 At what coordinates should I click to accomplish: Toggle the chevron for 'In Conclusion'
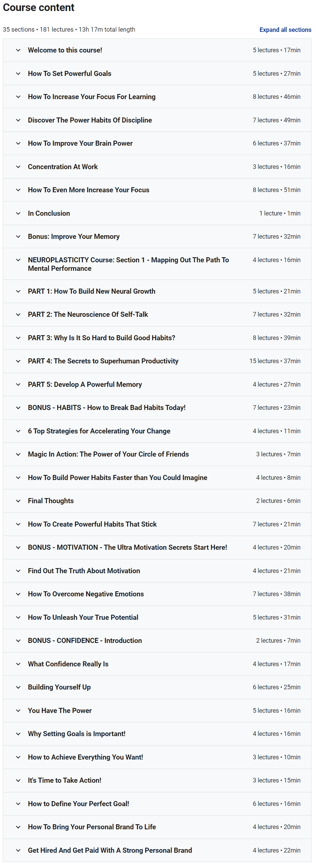tap(18, 213)
